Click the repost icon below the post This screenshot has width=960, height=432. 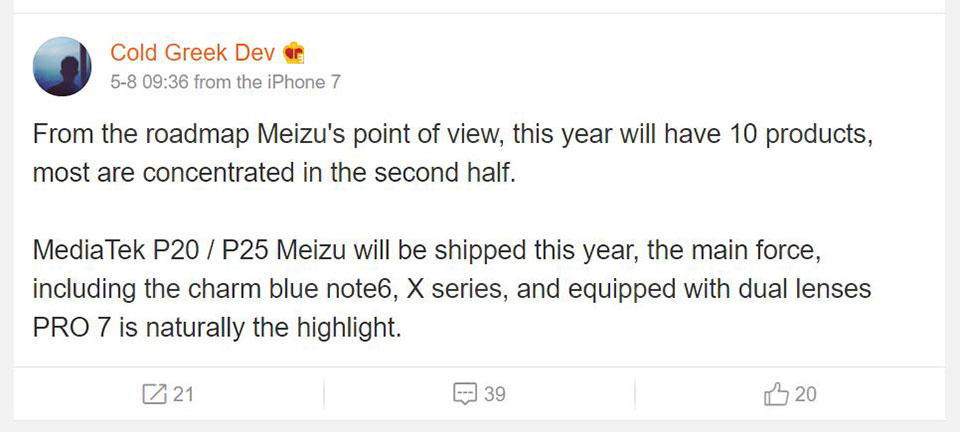point(154,394)
